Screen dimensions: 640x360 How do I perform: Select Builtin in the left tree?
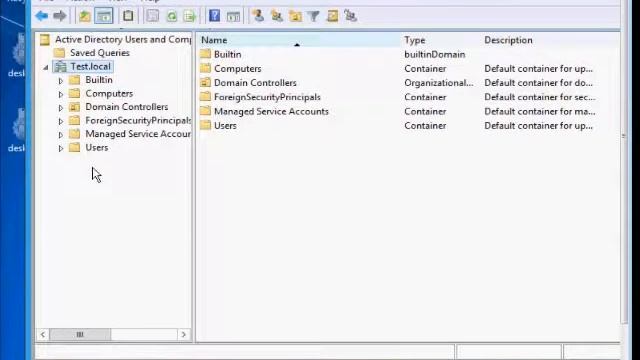point(99,80)
